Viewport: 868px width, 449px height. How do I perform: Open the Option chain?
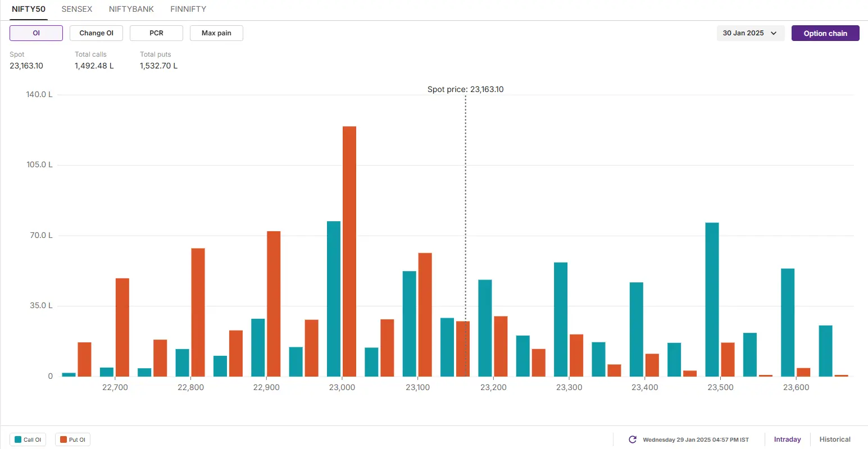click(825, 33)
